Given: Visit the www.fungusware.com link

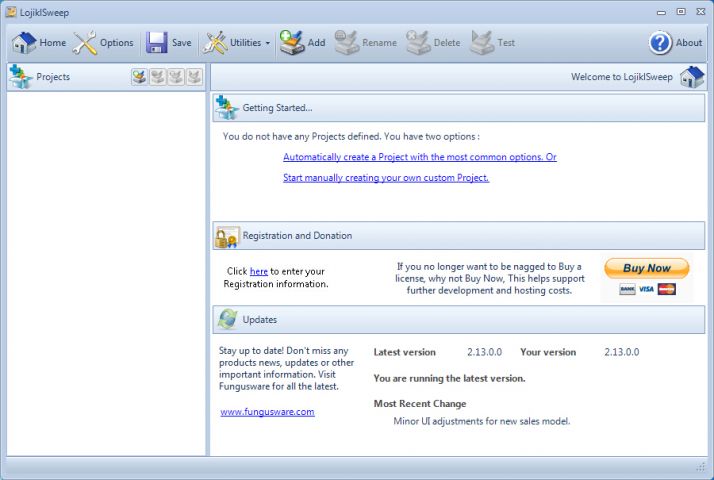Looking at the screenshot, I should pyautogui.click(x=267, y=411).
